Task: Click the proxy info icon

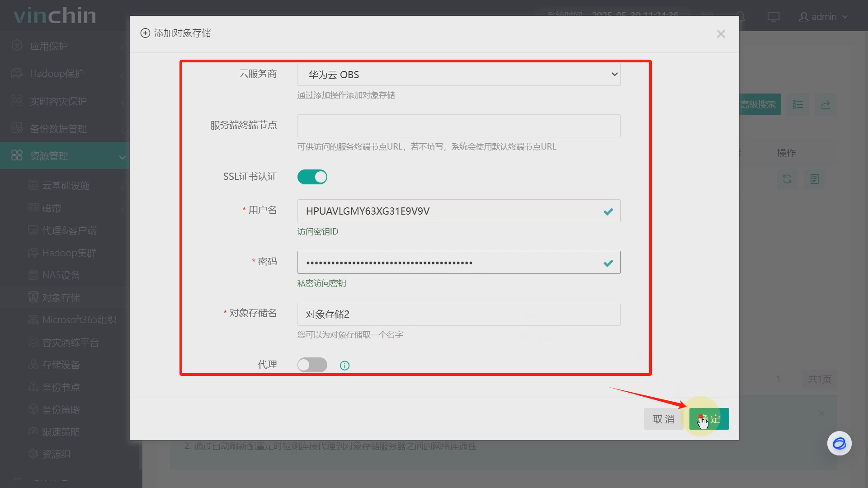Action: click(x=344, y=366)
